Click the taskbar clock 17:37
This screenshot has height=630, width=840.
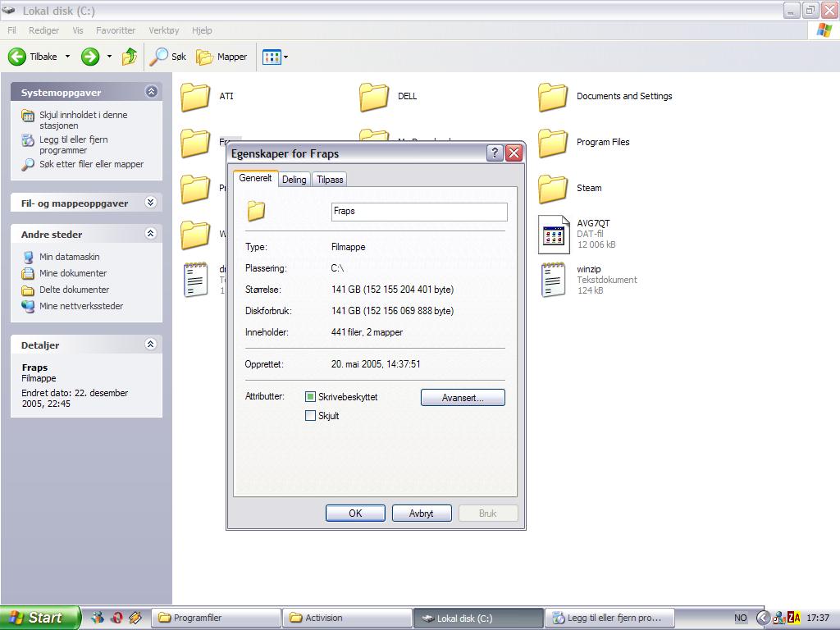pyautogui.click(x=818, y=618)
